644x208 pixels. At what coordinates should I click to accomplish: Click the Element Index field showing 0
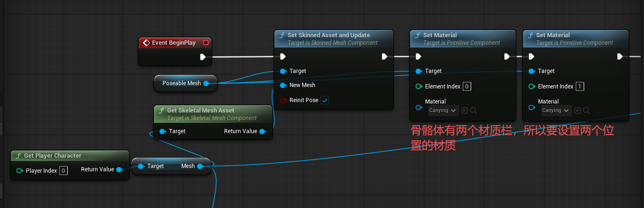pos(467,86)
